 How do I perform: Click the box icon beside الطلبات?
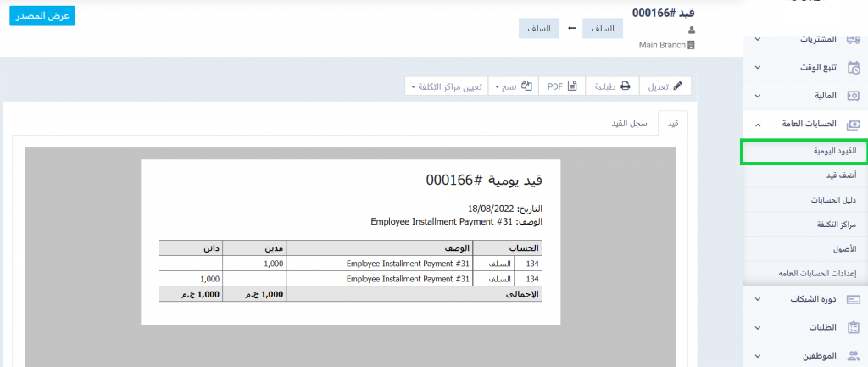pos(853,328)
